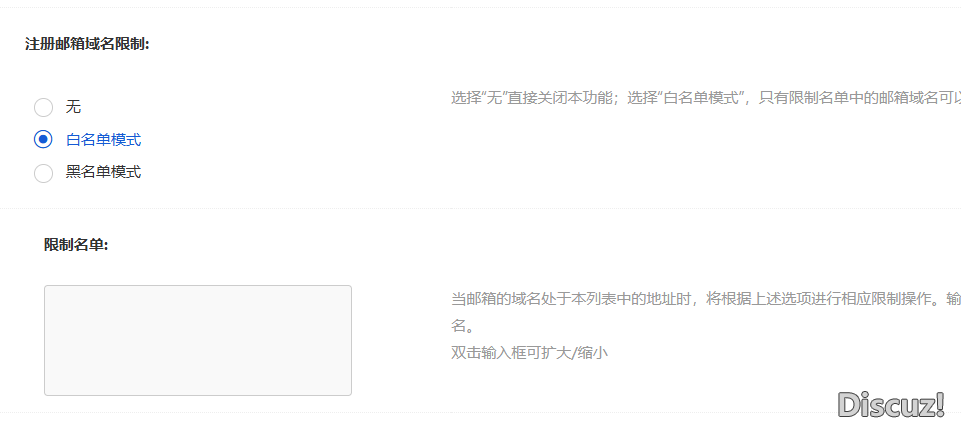Choose the 白名单模式 radio button circle
Screen dimensions: 961x429
coord(43,140)
